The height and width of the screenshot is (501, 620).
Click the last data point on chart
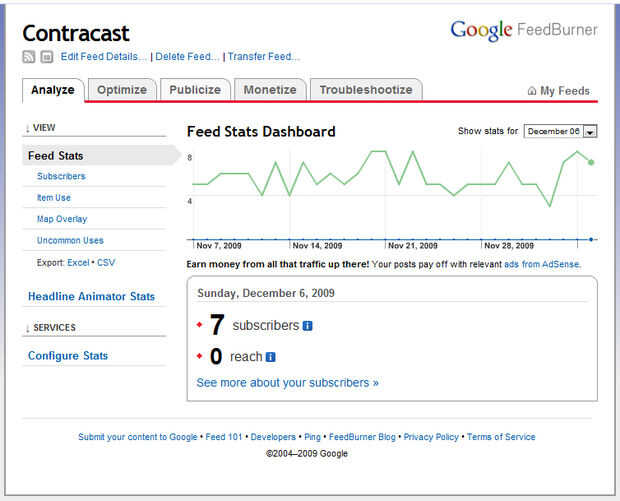[592, 162]
